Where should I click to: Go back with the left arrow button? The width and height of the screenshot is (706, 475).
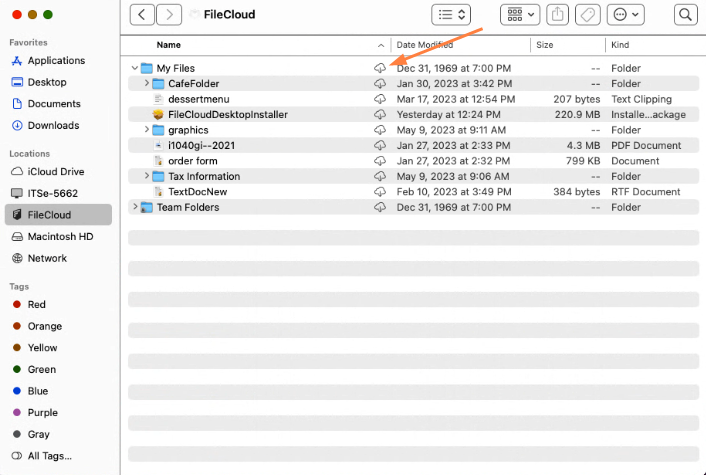(x=144, y=15)
